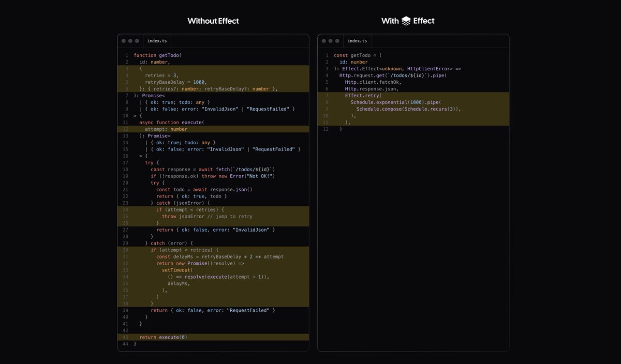The image size is (621, 364).
Task: Click the first window dot of the Without Effect editor
Action: [x=124, y=41]
